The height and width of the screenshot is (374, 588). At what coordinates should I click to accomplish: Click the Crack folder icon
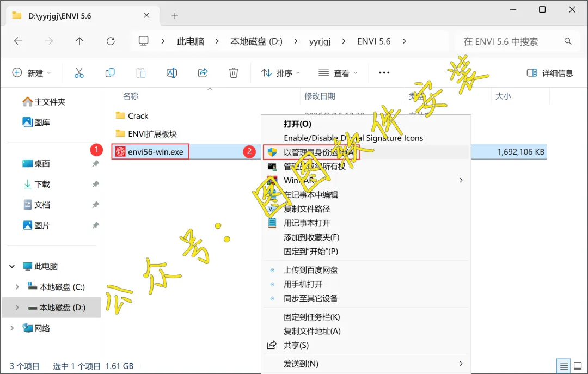[120, 115]
